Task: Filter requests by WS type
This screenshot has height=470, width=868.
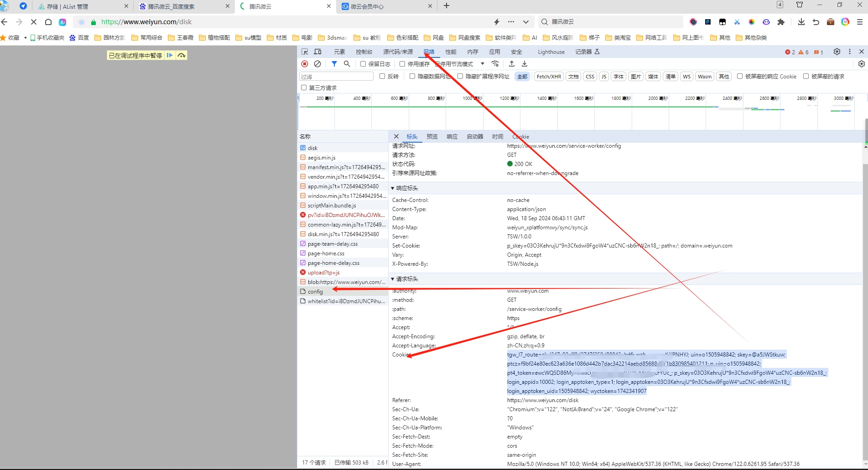Action: point(686,77)
